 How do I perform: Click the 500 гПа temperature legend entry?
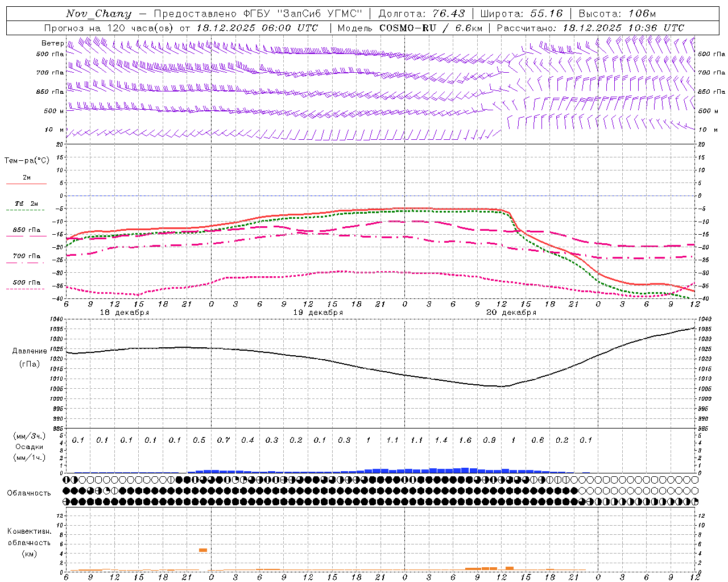point(27,282)
